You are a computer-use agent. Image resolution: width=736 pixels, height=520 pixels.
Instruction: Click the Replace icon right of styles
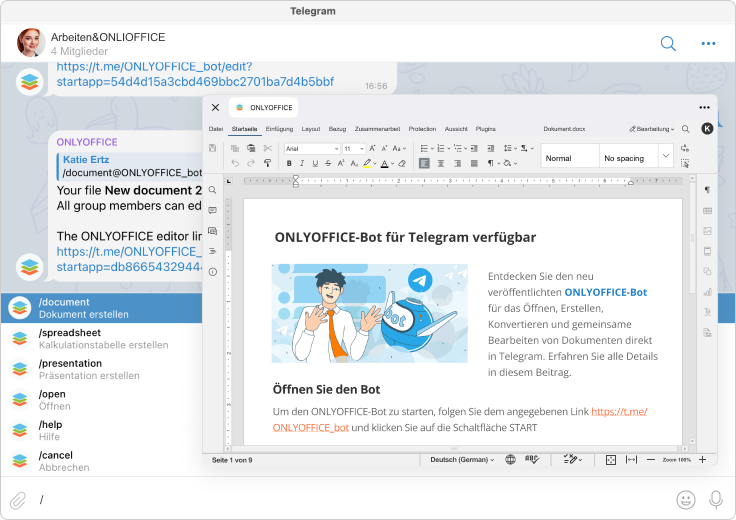(x=685, y=148)
